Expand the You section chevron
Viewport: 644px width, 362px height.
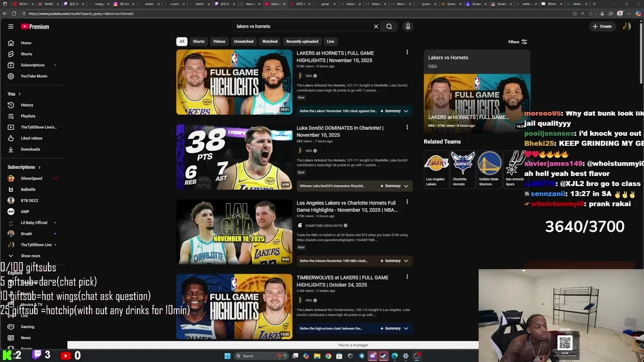click(x=20, y=94)
